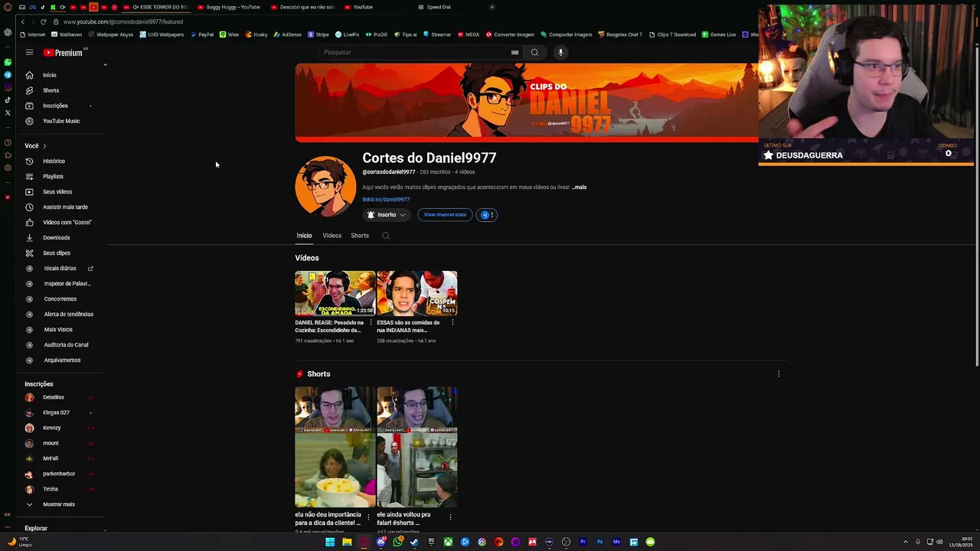Image resolution: width=980 pixels, height=551 pixels.
Task: Start voice search with the microphone icon
Action: click(x=560, y=52)
